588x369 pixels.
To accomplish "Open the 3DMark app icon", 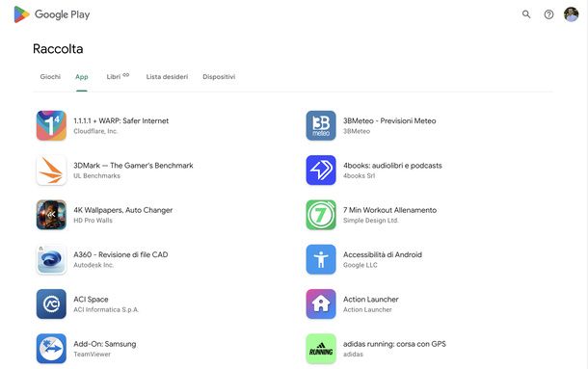I will [51, 171].
